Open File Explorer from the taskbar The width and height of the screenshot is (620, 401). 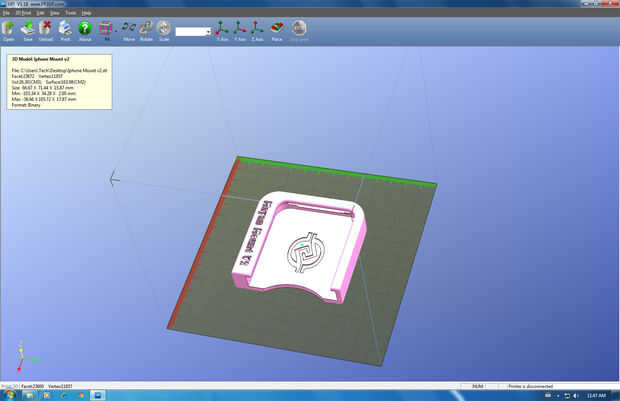coord(29,395)
